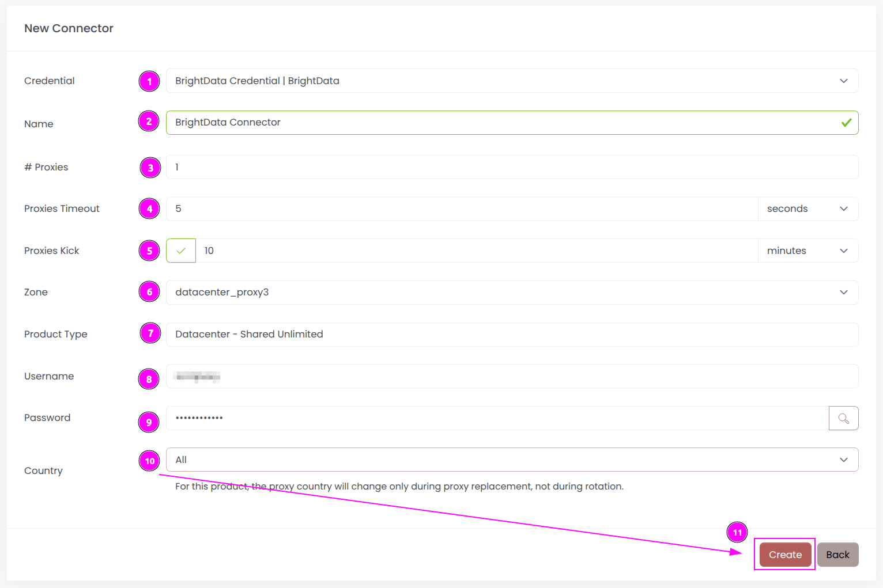Viewport: 883px width, 588px height.
Task: Toggle the Proxies Kick checkbox
Action: pyautogui.click(x=181, y=251)
